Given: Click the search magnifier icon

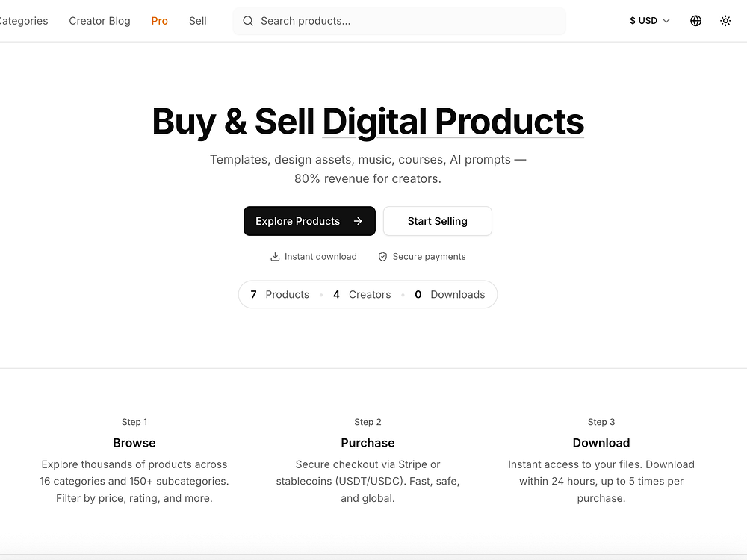Looking at the screenshot, I should pyautogui.click(x=248, y=21).
